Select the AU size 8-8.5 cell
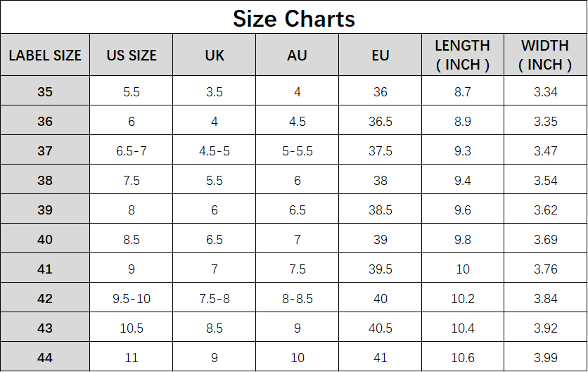This screenshot has height=372, width=588. coord(298,299)
